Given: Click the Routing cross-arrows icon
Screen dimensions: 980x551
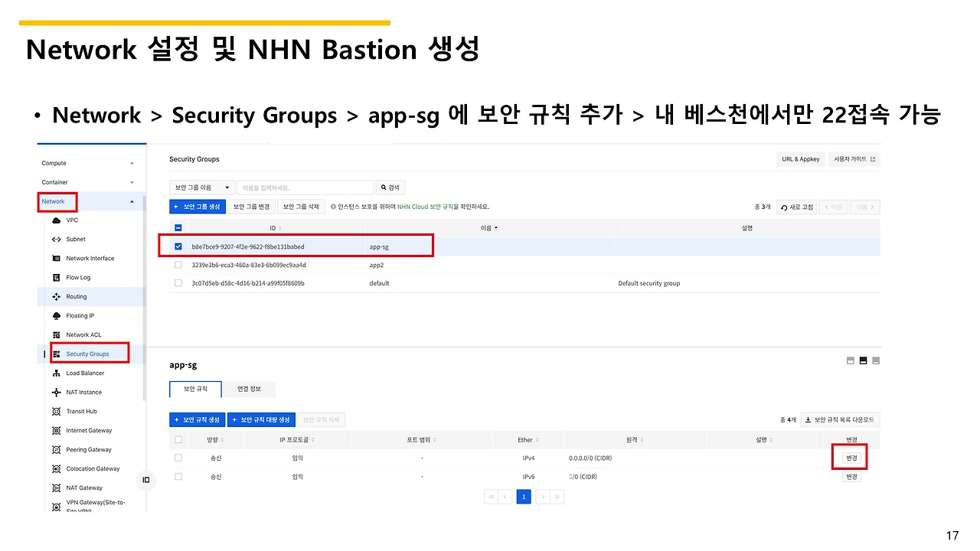Looking at the screenshot, I should point(56,297).
